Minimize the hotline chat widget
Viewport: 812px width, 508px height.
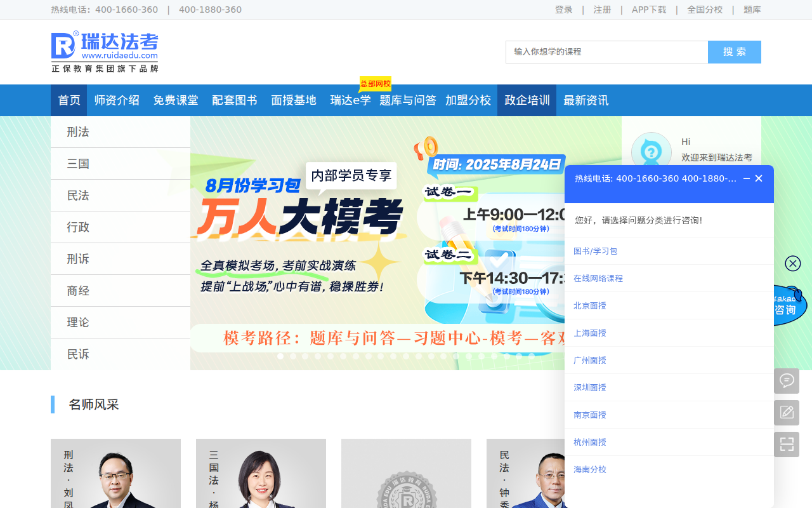tap(747, 178)
